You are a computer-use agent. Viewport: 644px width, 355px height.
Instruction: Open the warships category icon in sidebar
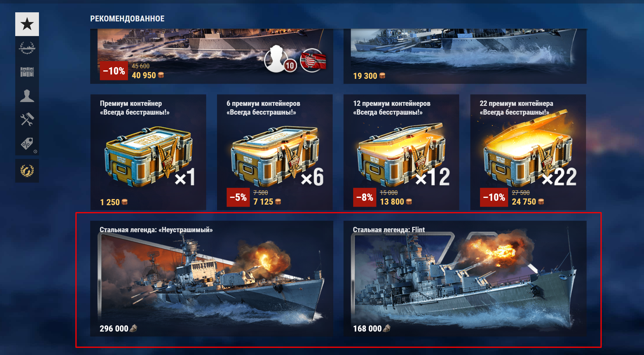point(27,48)
